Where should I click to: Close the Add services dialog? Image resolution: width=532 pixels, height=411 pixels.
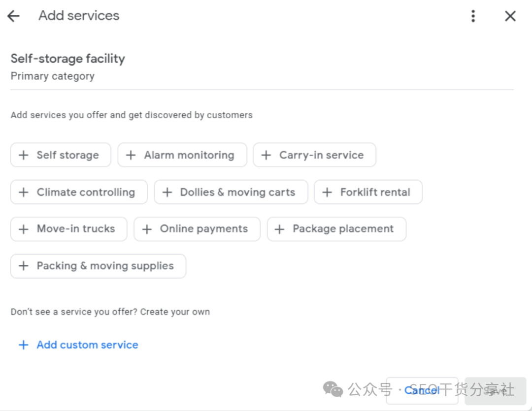(510, 16)
